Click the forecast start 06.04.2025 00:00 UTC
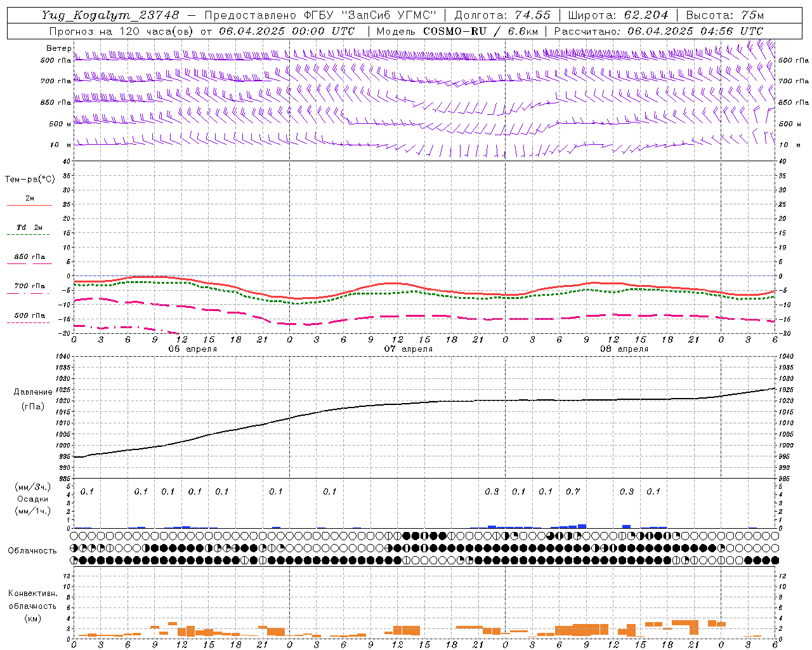This screenshot has height=650, width=812. (287, 31)
